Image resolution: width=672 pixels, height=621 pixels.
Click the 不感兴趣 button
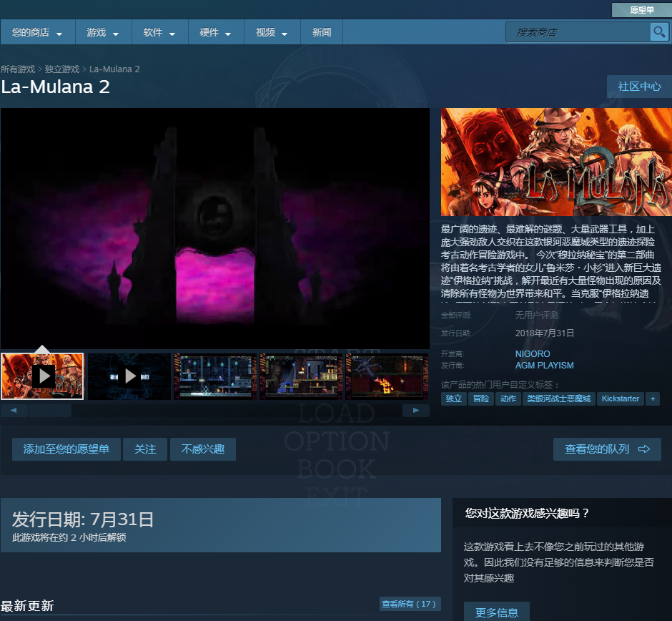(x=203, y=449)
